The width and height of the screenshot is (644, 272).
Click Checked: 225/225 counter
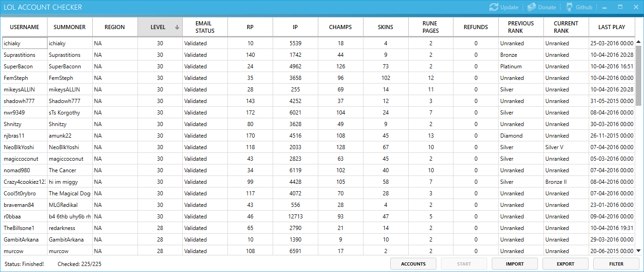[79, 264]
